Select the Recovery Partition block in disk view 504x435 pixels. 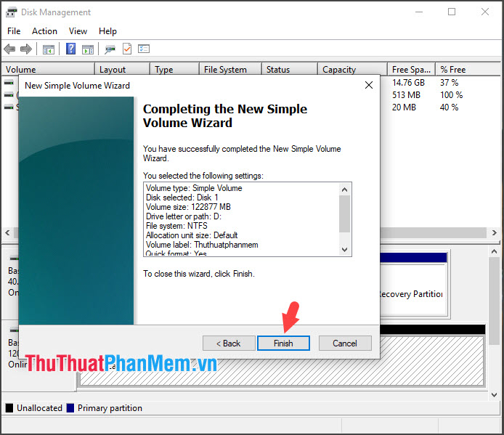tap(413, 284)
